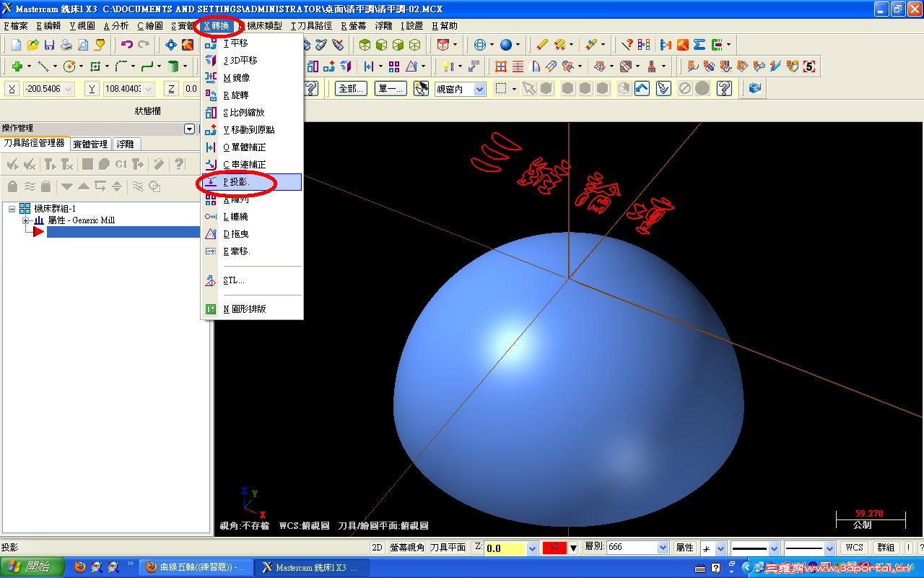
Task: Click the 群組 groups button in the status bar
Action: [886, 548]
